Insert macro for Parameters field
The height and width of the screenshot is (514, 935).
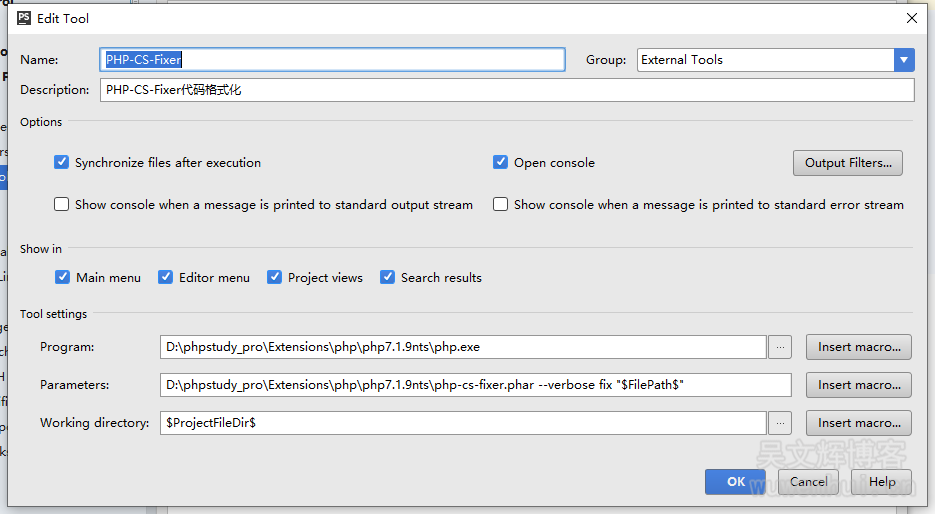tap(858, 385)
